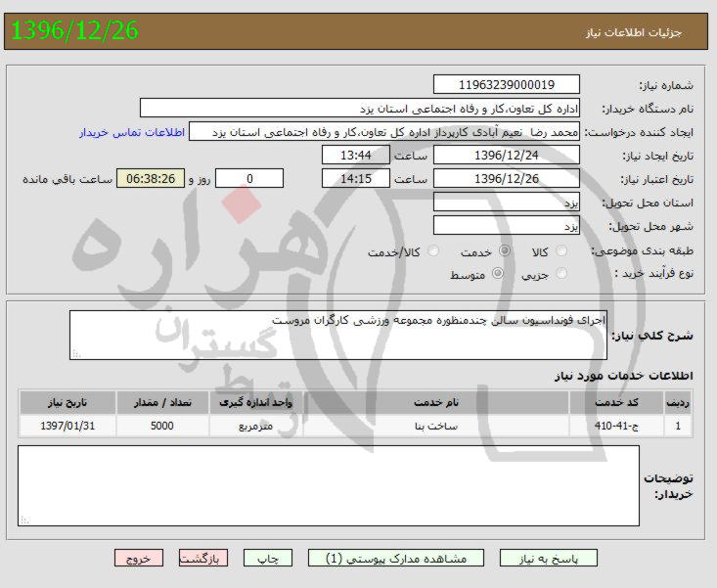Click the green date 1396/12/26 in header
This screenshot has height=588, width=717.
coord(74,30)
